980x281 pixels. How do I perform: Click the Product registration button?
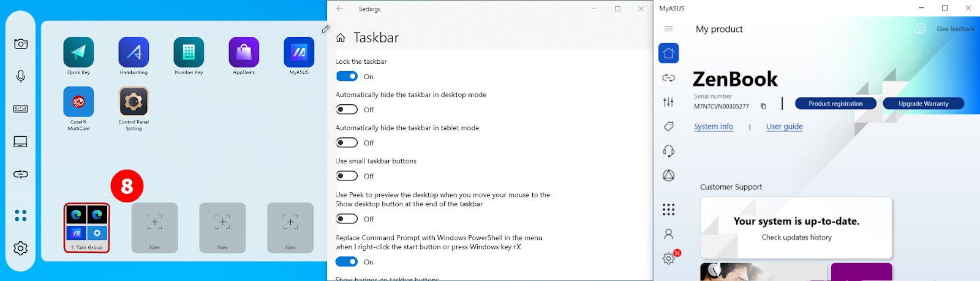point(835,104)
